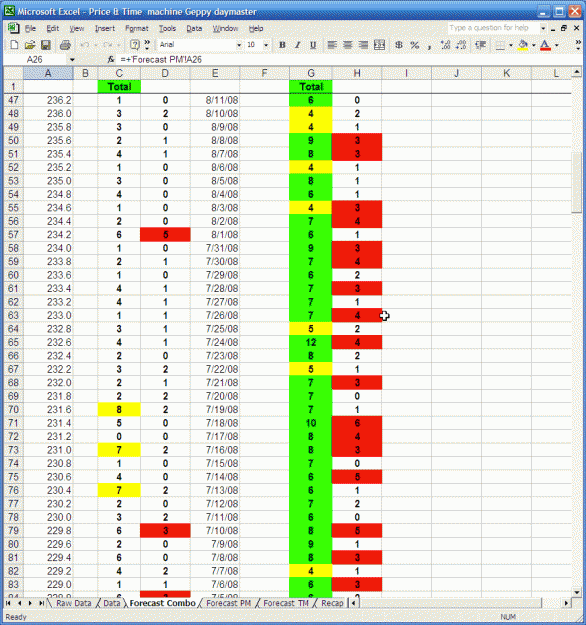Open Excel Help question mark icon
Image resolution: width=586 pixels, height=625 pixels.
[x=135, y=45]
